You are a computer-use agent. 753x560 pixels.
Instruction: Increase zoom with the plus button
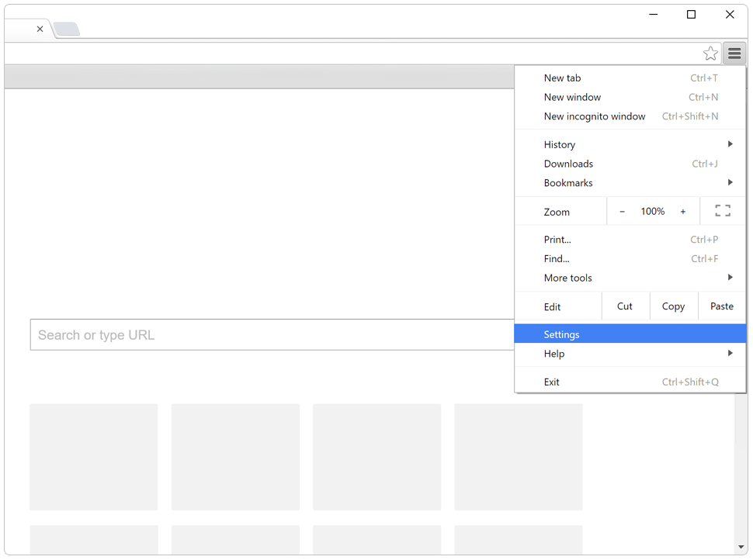pos(683,211)
